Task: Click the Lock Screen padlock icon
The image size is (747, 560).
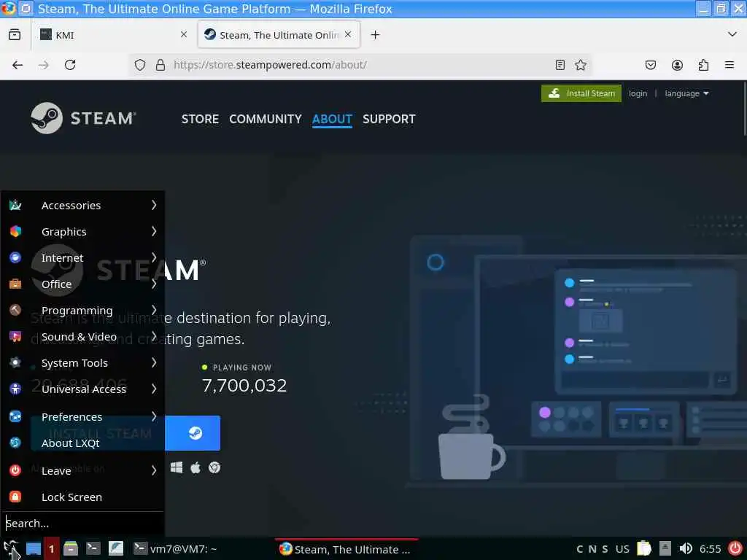Action: [15, 497]
